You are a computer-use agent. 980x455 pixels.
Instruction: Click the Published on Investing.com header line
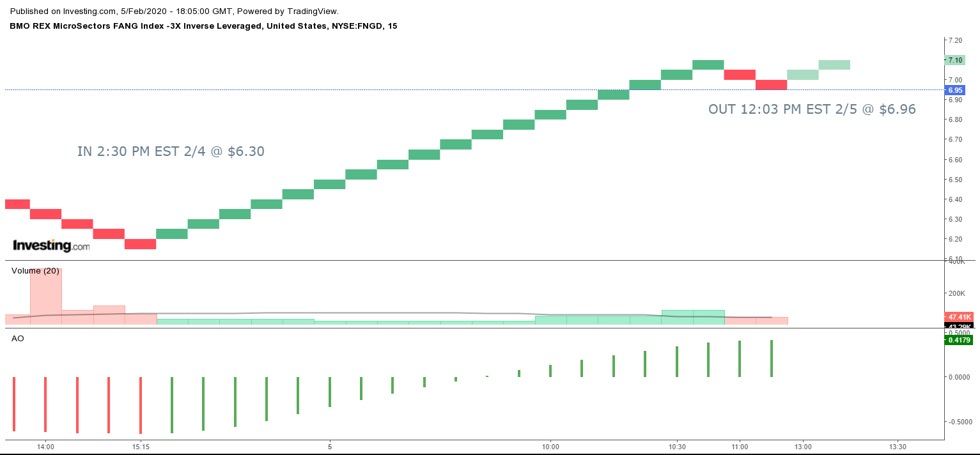click(x=174, y=12)
